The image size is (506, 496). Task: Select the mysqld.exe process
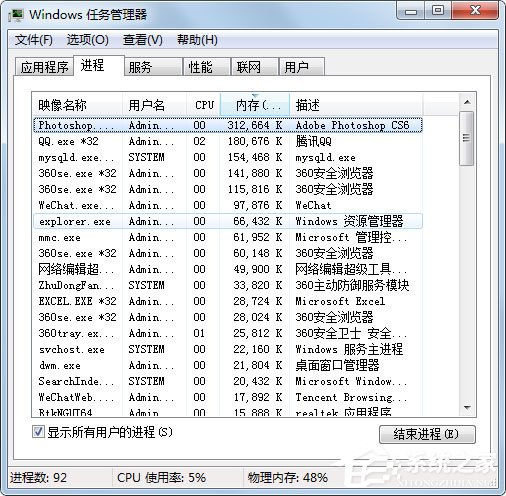pos(228,157)
